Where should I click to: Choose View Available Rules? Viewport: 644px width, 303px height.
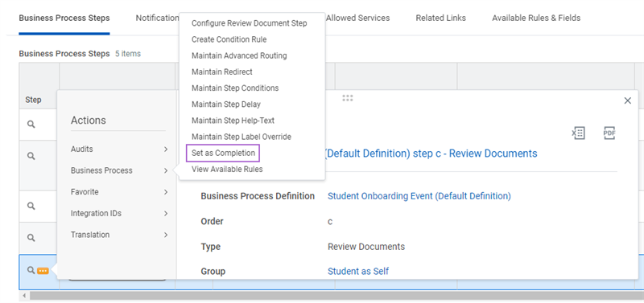pos(227,170)
